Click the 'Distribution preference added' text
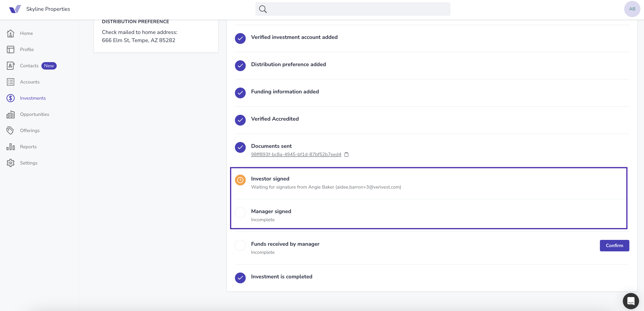The width and height of the screenshot is (644, 311). [288, 65]
